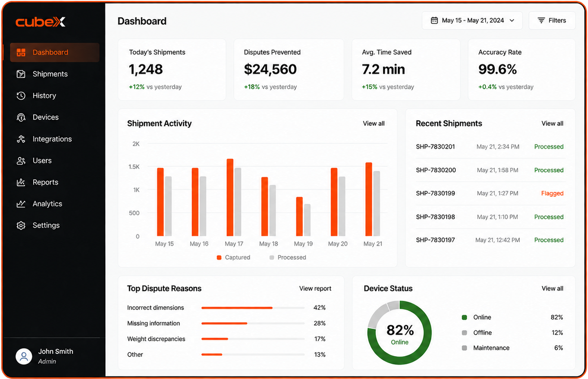
Task: Select shipment SHP-7830201
Action: tap(436, 147)
